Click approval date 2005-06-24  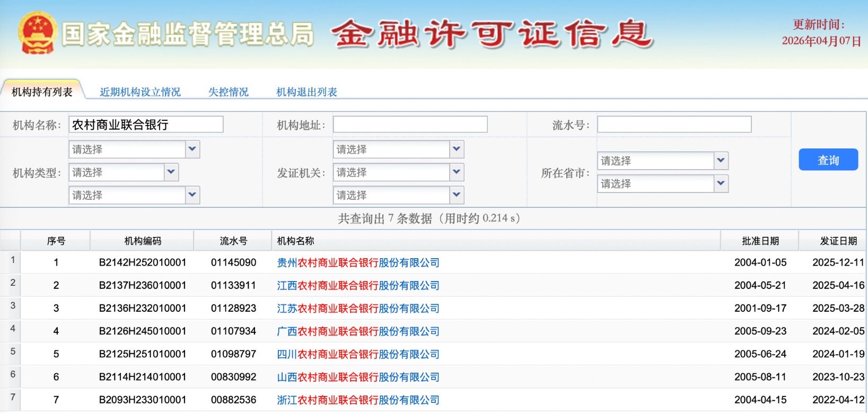coord(760,354)
